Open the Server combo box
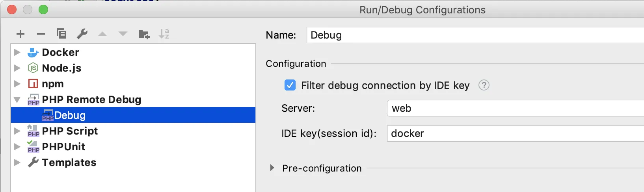 [x=512, y=108]
